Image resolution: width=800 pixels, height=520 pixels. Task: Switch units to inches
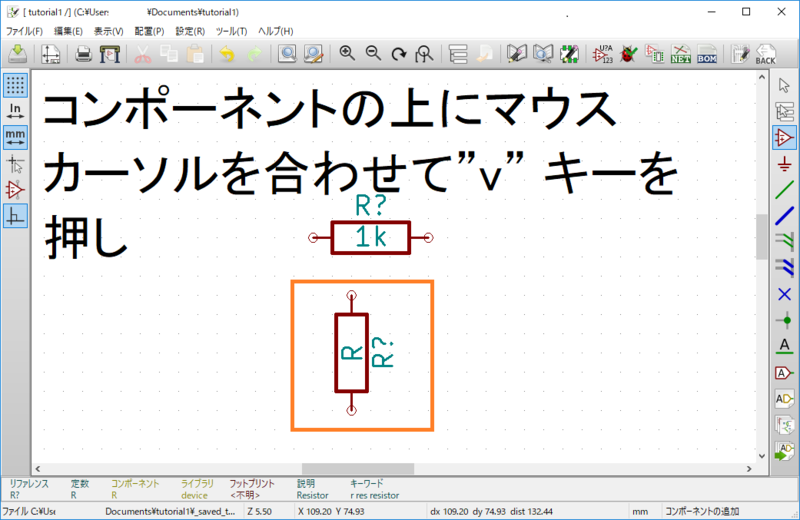(15, 111)
